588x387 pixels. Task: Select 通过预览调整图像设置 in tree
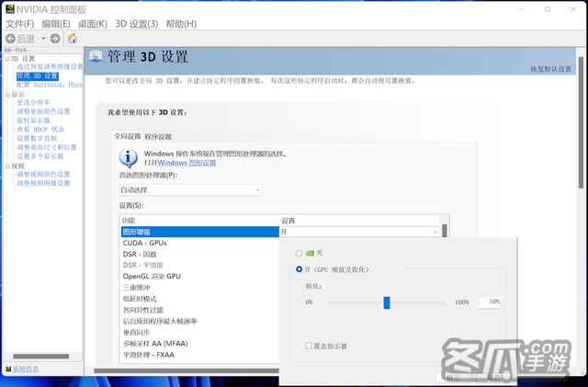click(50, 66)
